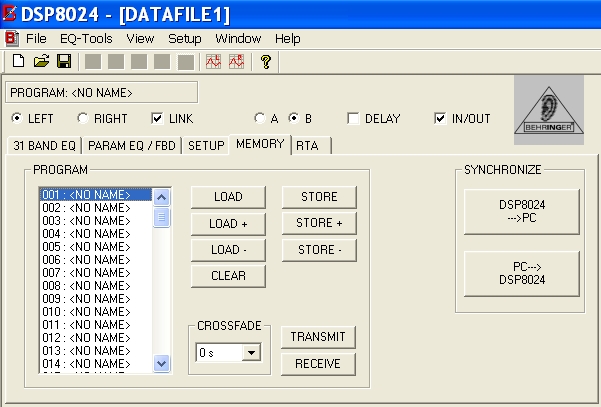
Task: Open the File menu
Action: (36, 38)
